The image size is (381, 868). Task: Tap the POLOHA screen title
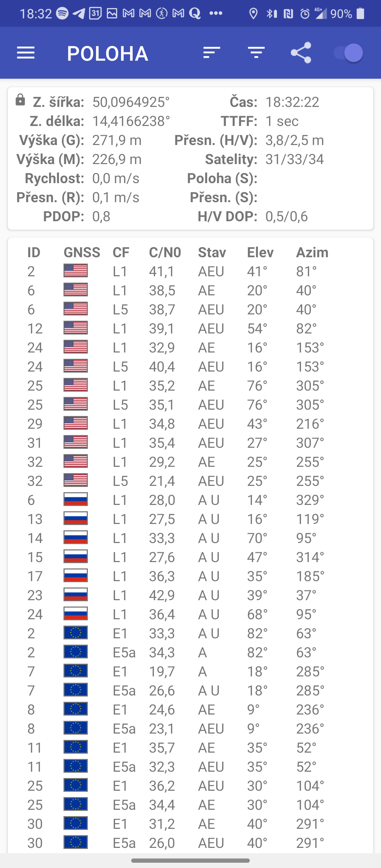pos(108,53)
